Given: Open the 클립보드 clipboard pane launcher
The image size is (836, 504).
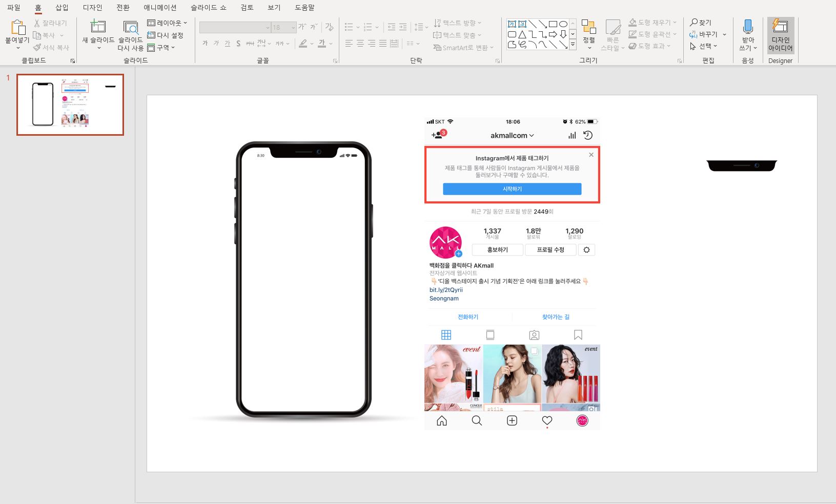Looking at the screenshot, I should (x=73, y=61).
